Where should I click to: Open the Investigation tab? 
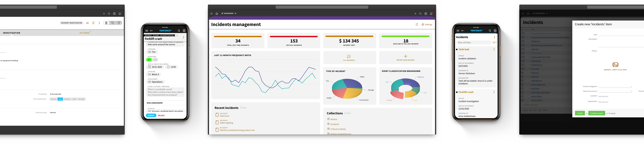(11, 33)
